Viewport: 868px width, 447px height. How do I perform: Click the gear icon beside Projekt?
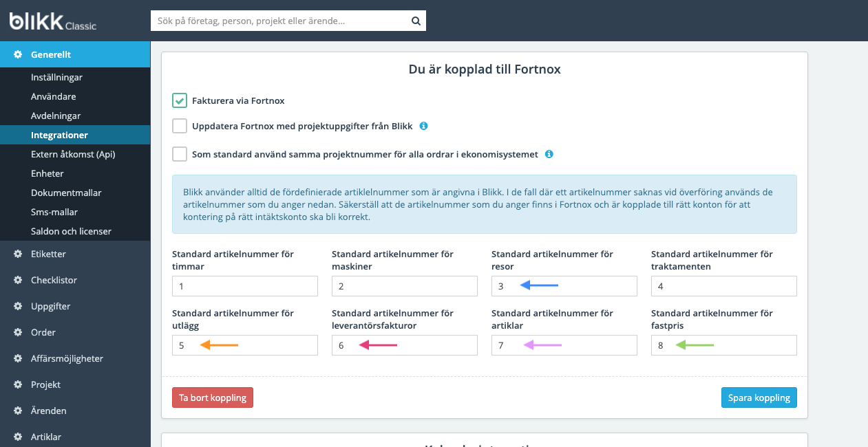pyautogui.click(x=18, y=384)
